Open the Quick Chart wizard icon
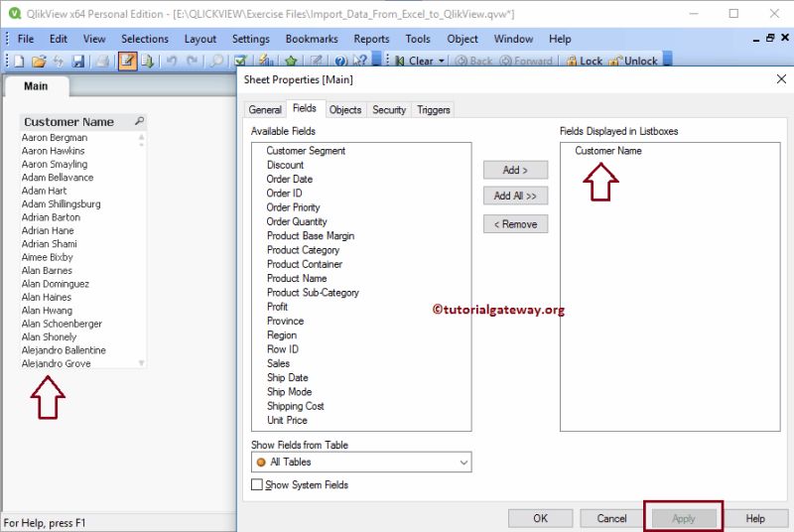 pyautogui.click(x=266, y=62)
